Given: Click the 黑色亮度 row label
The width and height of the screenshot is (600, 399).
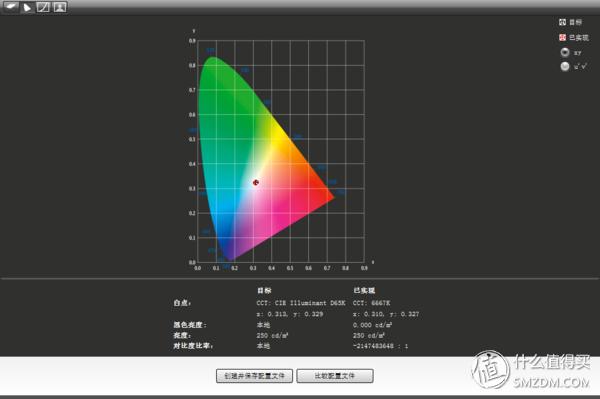Looking at the screenshot, I should coord(190,325).
